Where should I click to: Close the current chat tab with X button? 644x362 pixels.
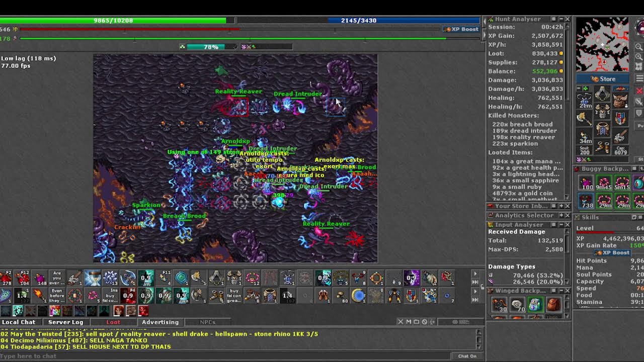click(400, 322)
